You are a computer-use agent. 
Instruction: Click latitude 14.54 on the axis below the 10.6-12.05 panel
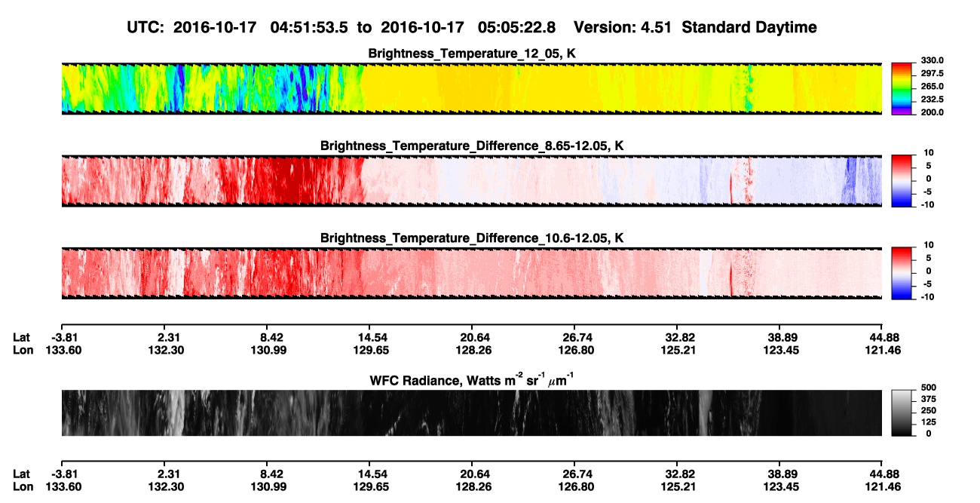[371, 338]
